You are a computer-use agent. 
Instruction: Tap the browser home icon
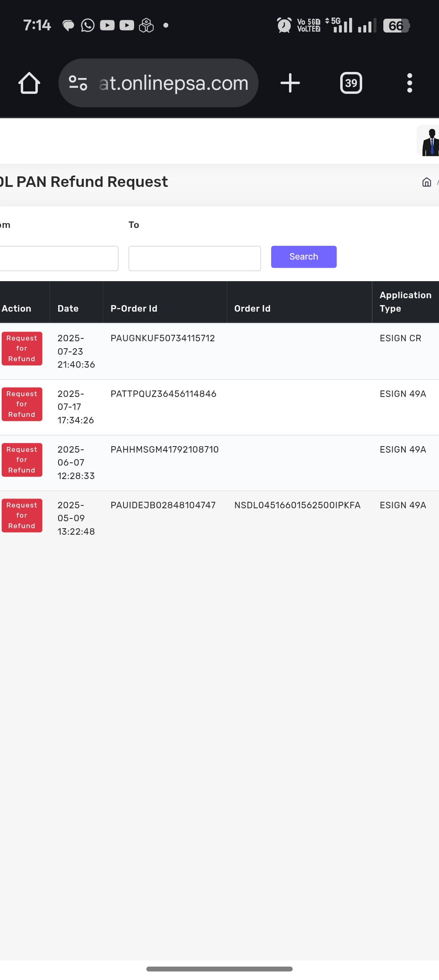tap(29, 83)
